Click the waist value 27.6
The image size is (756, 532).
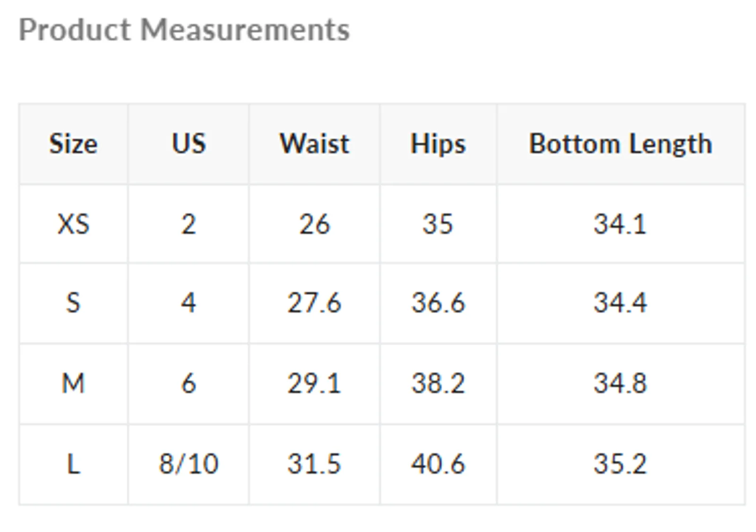coord(314,303)
